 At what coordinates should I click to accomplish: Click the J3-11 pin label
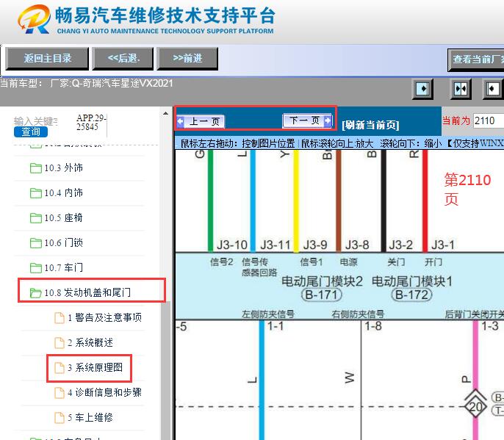[x=275, y=245]
